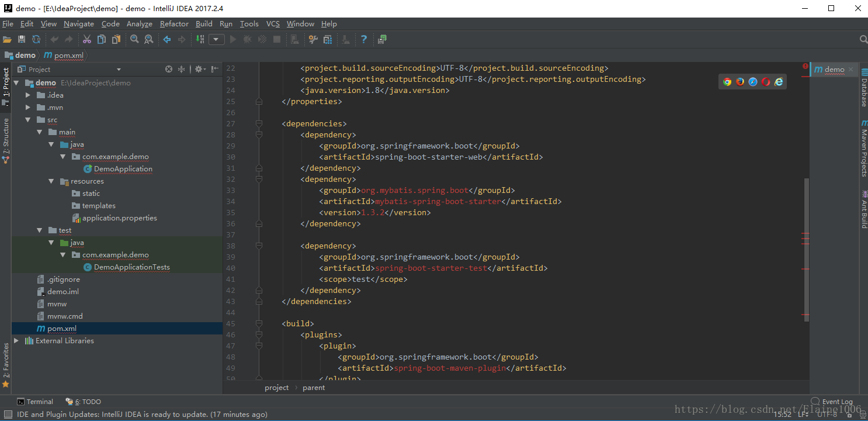868x421 pixels.
Task: Expand the .idea folder
Action: [28, 95]
